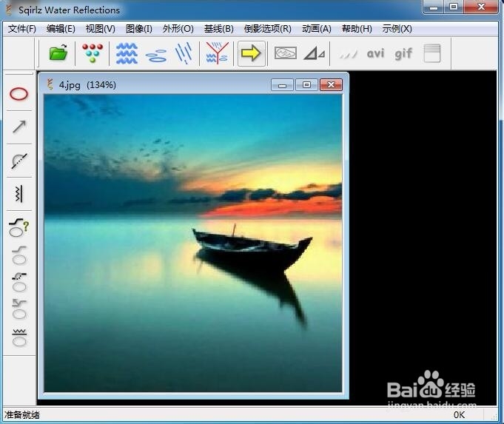Open the 视图(V) menu
The image size is (504, 424).
coord(101,29)
